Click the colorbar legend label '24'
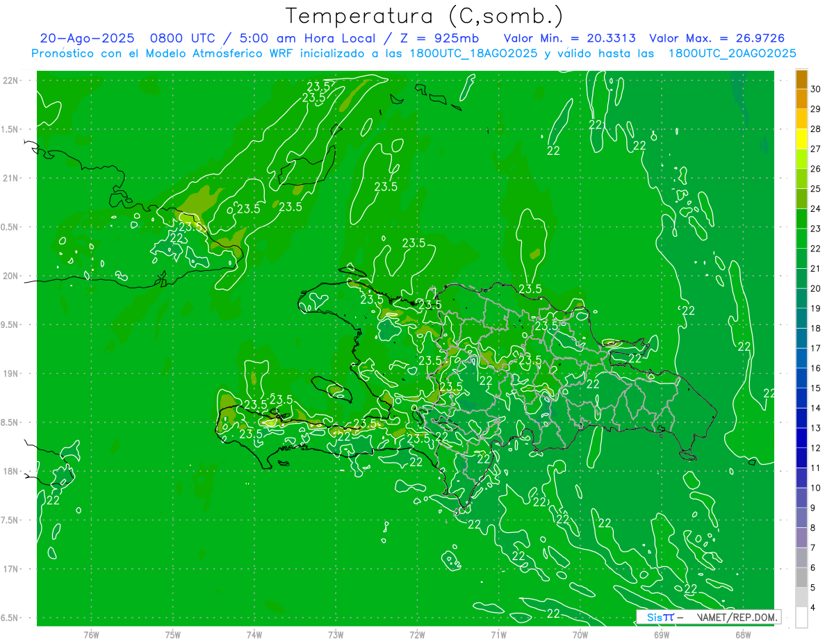This screenshot has width=834, height=644. [x=816, y=208]
